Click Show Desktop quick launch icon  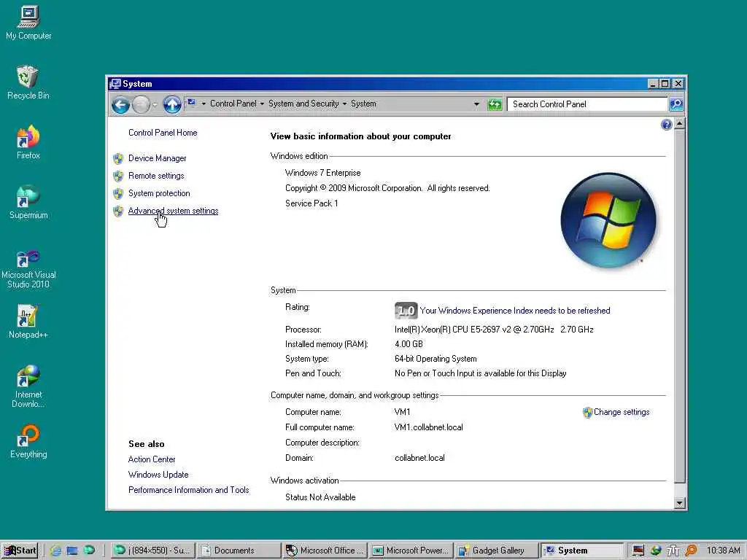coord(72,551)
